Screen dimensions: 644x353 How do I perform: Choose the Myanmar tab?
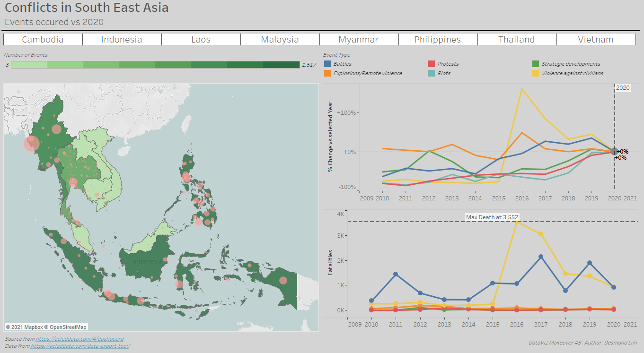tap(359, 40)
